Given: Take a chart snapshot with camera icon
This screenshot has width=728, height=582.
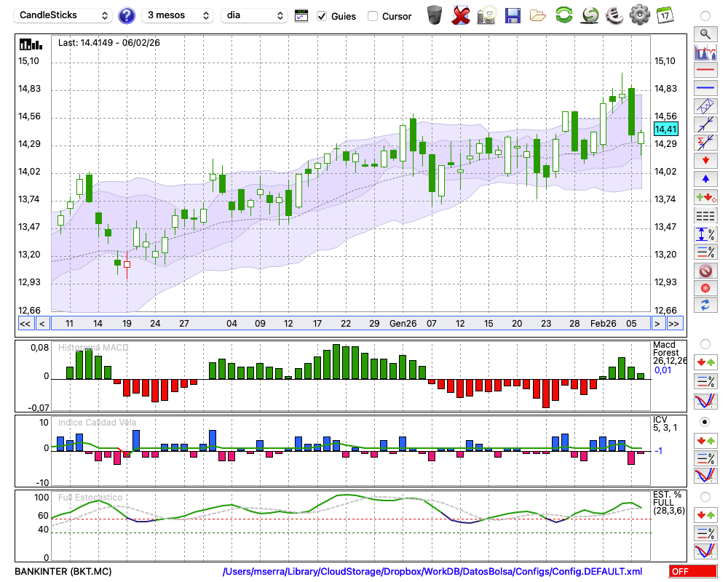Looking at the screenshot, I should [487, 15].
